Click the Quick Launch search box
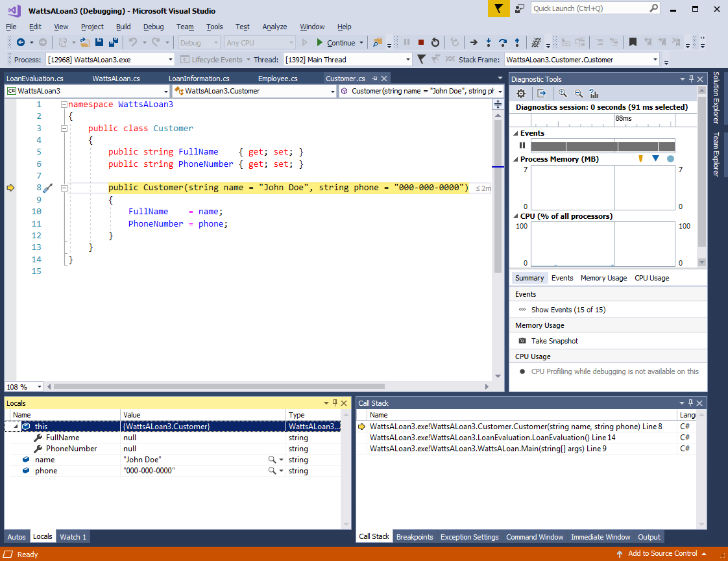Screen dimensions: 728x561 pyautogui.click(x=596, y=8)
